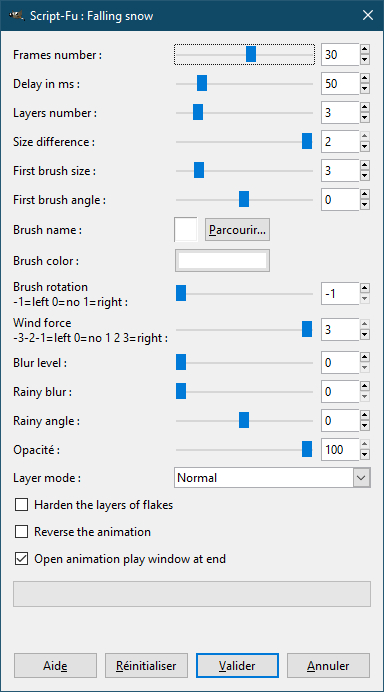Click the Delay in ms value field

(x=340, y=83)
